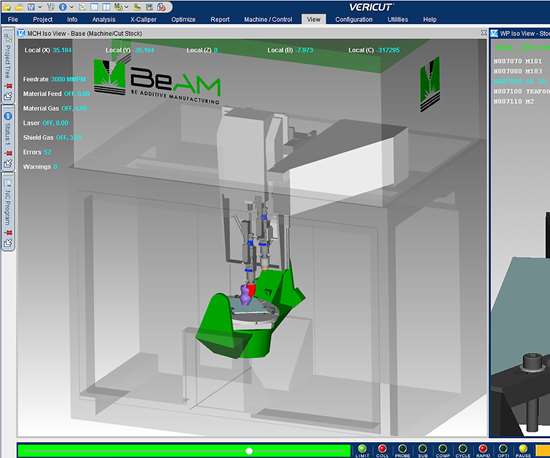Undock the NC Program side panel
The height and width of the screenshot is (458, 550).
pyautogui.click(x=8, y=243)
